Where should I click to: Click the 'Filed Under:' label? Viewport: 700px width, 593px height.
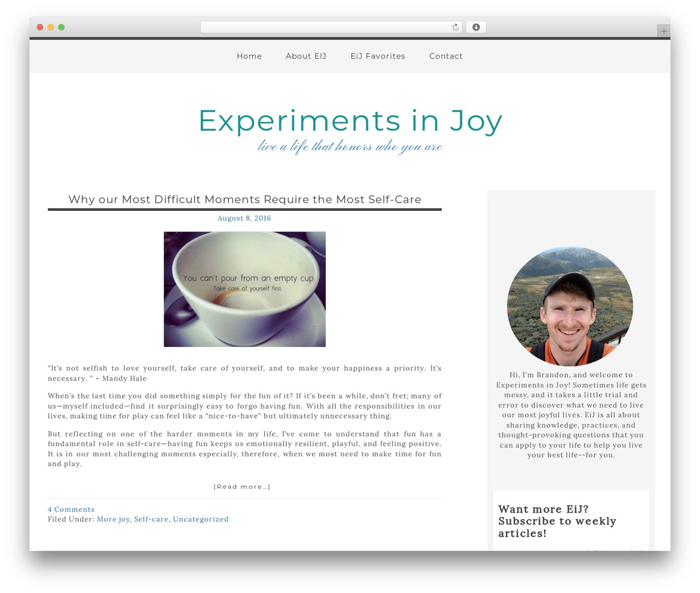[71, 520]
